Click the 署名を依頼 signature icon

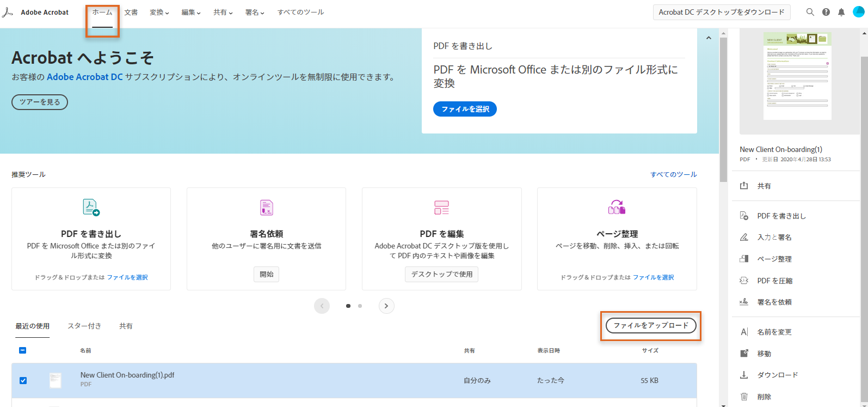coord(744,302)
